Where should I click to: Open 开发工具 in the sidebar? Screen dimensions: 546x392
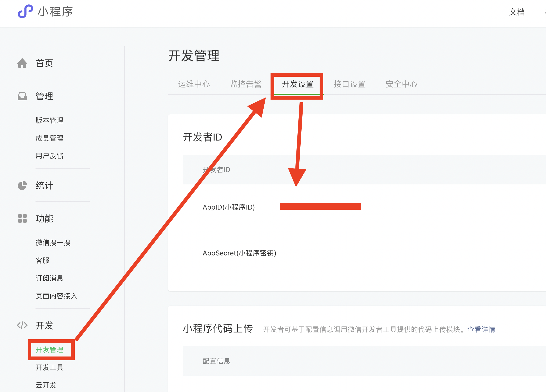pyautogui.click(x=50, y=367)
